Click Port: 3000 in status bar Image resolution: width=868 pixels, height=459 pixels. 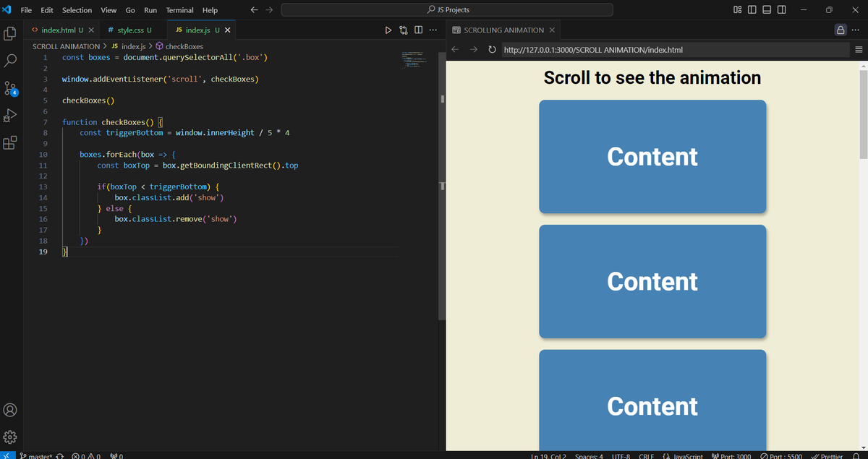(732, 456)
